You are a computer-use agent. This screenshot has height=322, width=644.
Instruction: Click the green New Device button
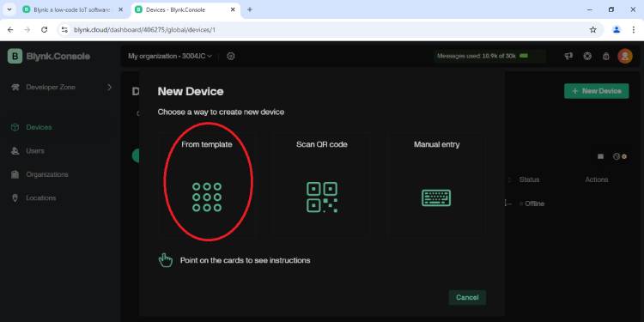(597, 91)
